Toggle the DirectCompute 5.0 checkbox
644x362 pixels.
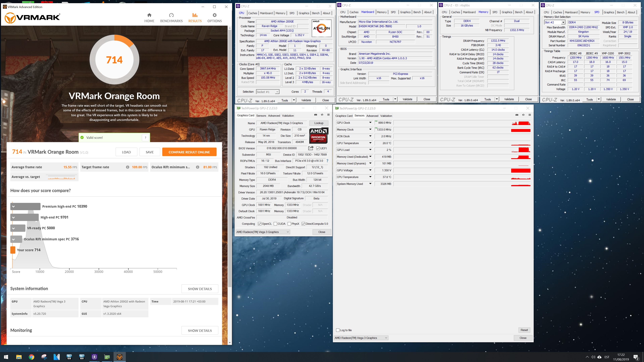pyautogui.click(x=303, y=224)
